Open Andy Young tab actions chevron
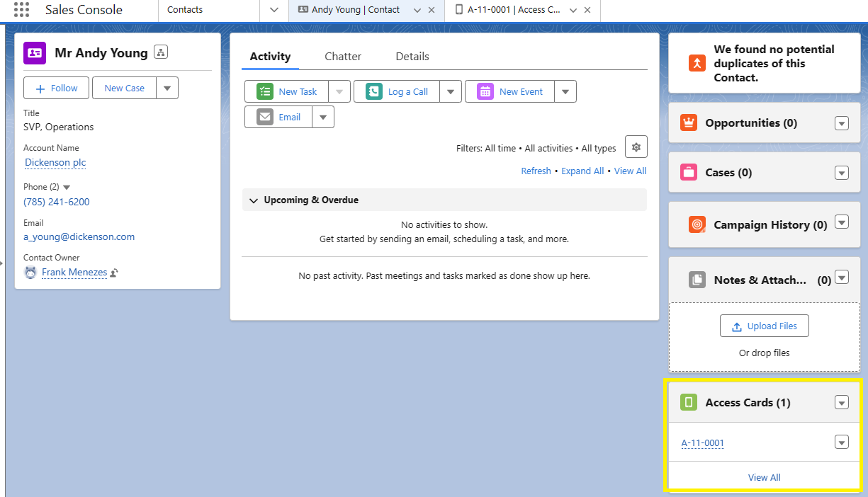Screen dimensions: 868x497 [417, 10]
